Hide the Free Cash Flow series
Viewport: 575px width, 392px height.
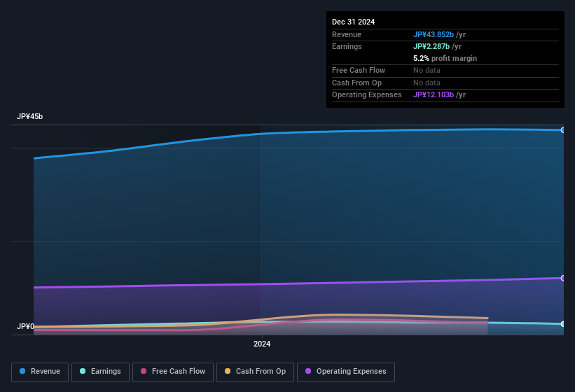click(173, 372)
